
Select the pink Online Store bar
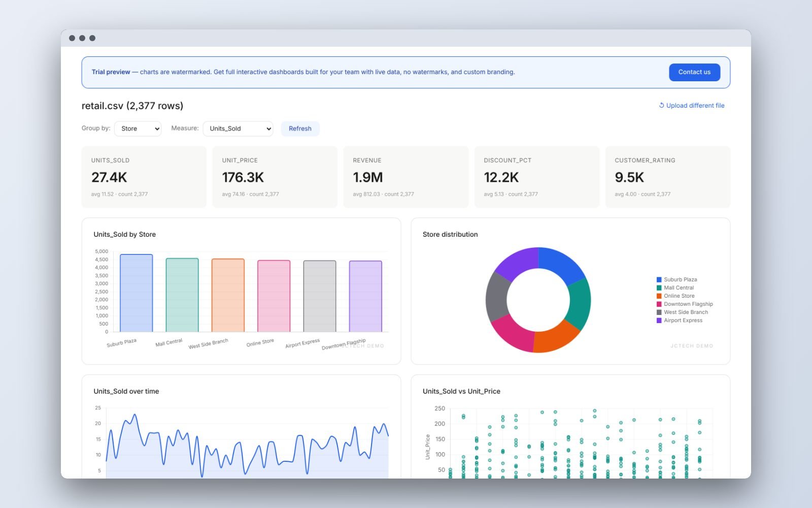(x=274, y=296)
